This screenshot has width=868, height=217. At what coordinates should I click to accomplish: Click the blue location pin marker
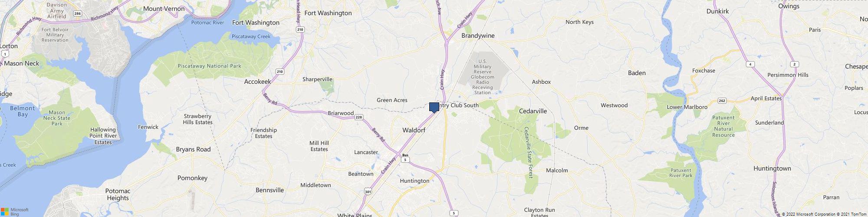pos(434,108)
